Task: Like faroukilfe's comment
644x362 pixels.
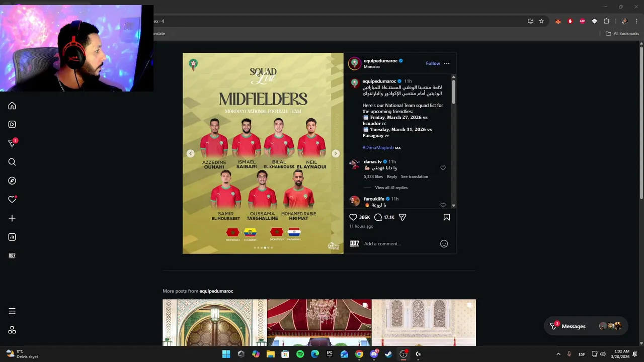Action: pyautogui.click(x=443, y=205)
